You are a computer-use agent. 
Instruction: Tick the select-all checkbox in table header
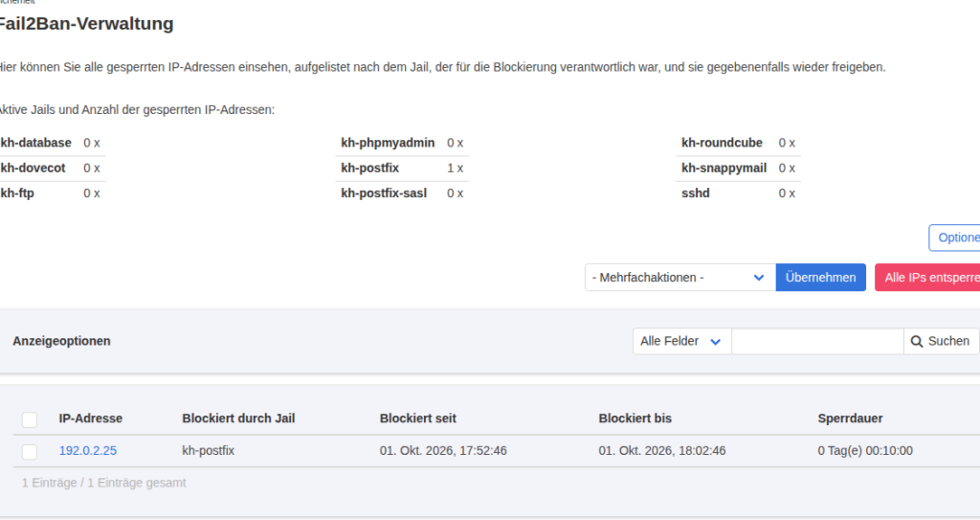[30, 419]
